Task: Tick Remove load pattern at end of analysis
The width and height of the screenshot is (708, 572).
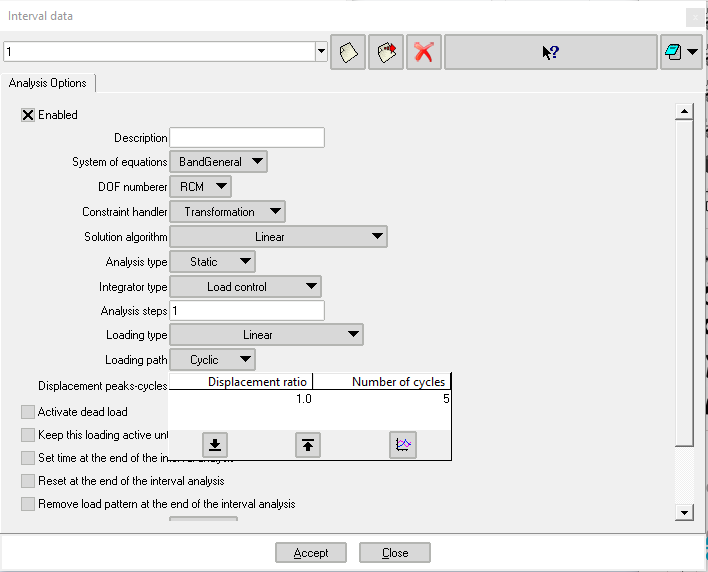Action: (28, 504)
